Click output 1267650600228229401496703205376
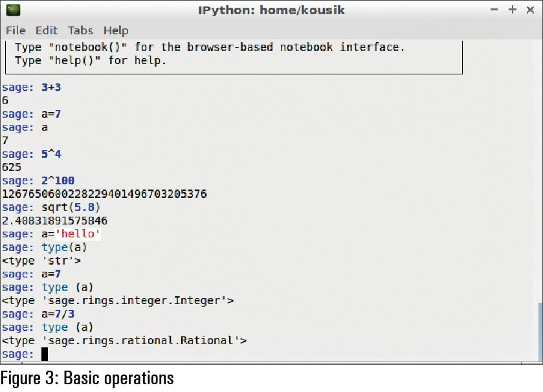 pos(104,194)
